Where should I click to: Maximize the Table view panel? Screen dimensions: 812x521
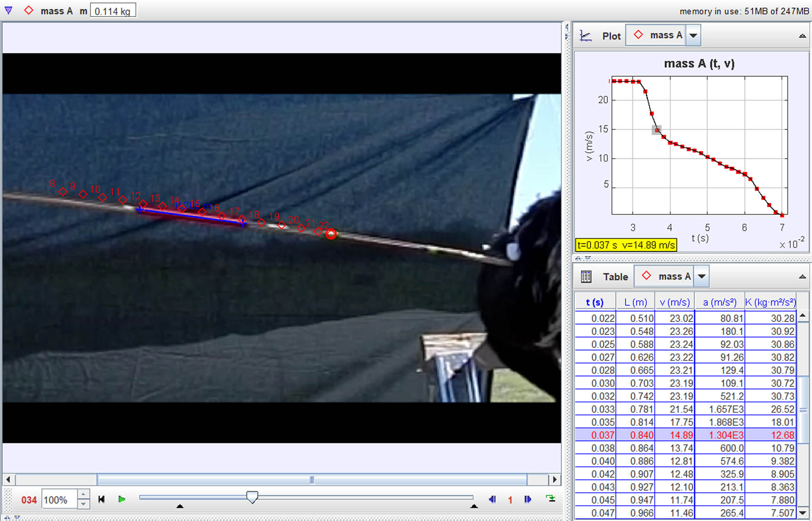coord(802,277)
